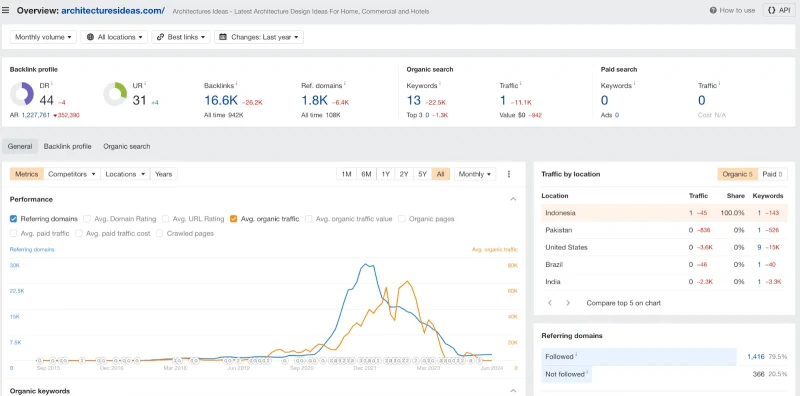The height and width of the screenshot is (396, 800).
Task: Uncheck the Referring domains checkbox
Action: tap(14, 219)
